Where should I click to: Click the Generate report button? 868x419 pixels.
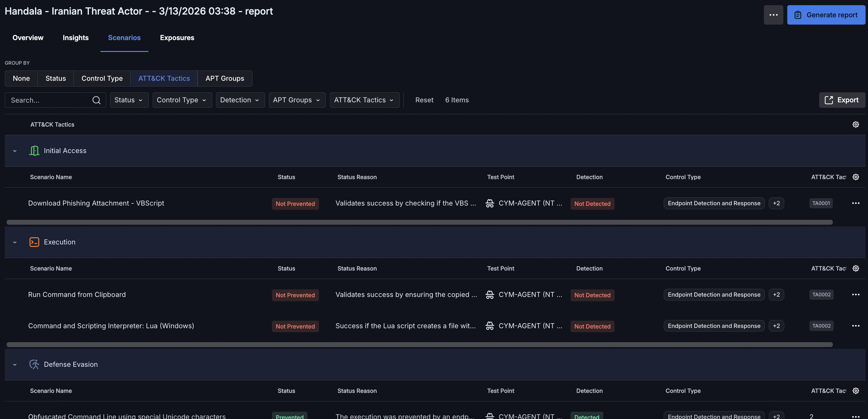[x=826, y=15]
